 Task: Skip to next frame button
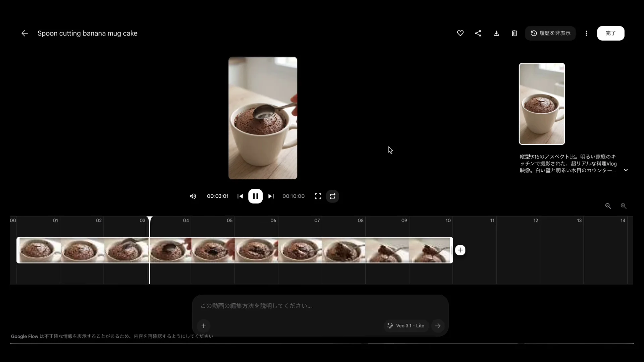click(271, 196)
